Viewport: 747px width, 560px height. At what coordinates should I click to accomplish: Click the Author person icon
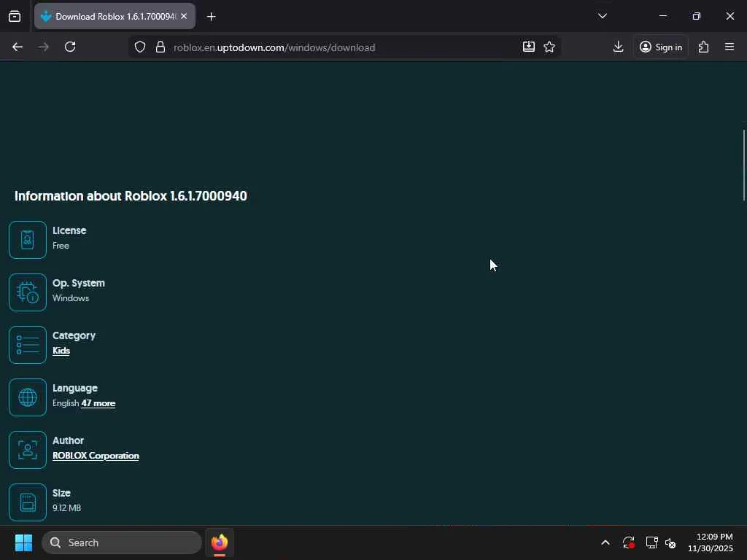(x=28, y=450)
